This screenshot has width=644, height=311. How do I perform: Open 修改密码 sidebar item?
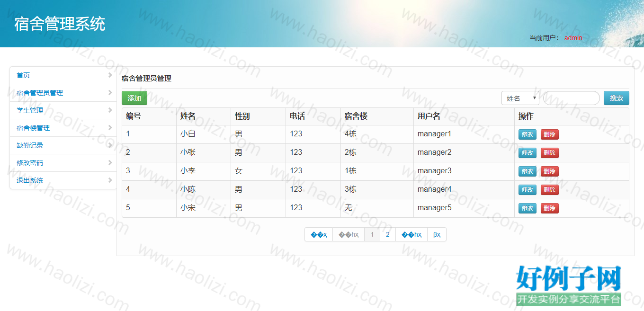[x=63, y=163]
